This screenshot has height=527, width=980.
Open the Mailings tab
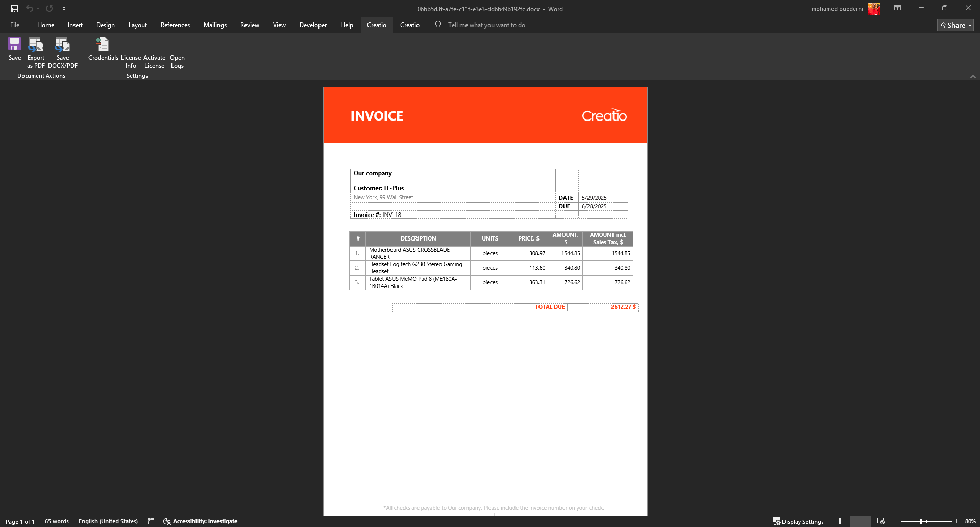click(x=215, y=25)
